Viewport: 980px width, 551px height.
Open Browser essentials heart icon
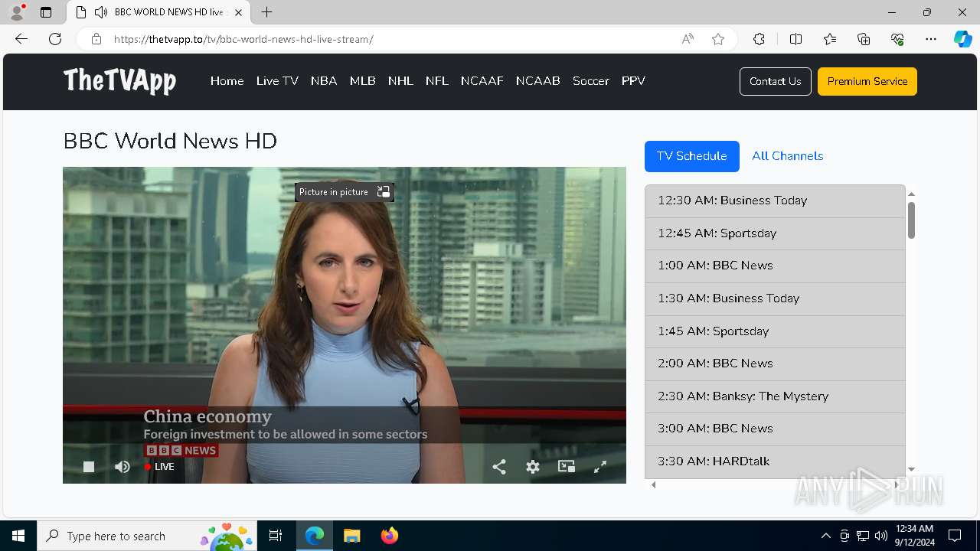point(897,39)
